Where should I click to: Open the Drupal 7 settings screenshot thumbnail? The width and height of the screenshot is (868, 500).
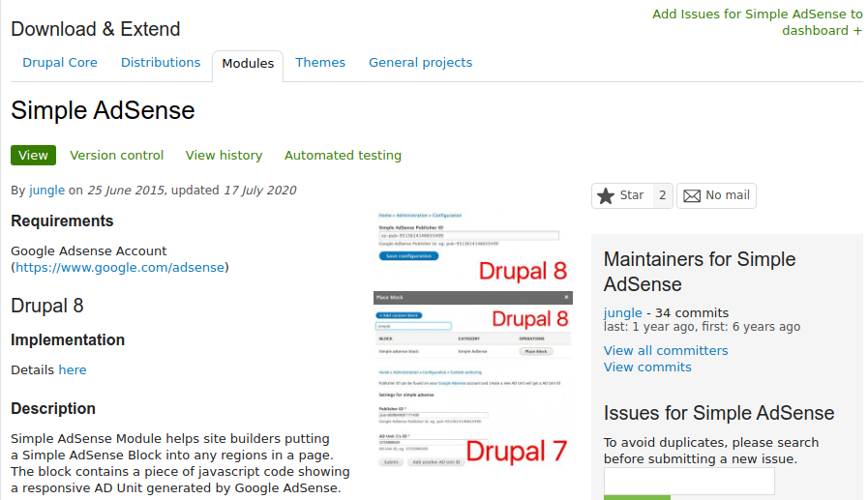tap(473, 418)
